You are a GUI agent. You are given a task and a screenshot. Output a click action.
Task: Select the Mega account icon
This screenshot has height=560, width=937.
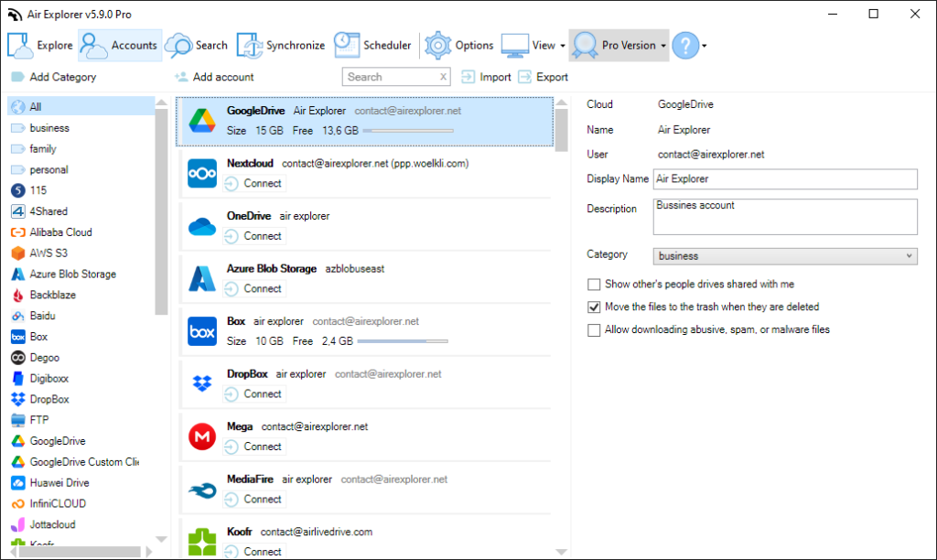pos(201,434)
